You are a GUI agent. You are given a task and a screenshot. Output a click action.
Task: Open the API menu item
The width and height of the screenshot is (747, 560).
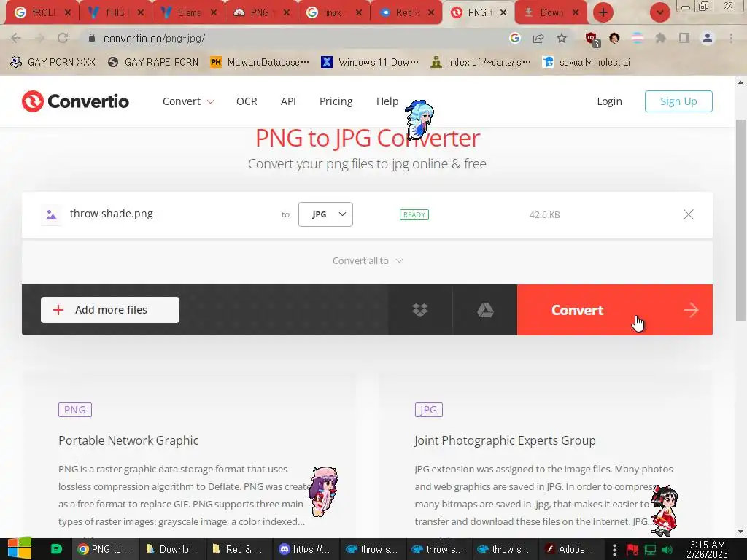point(288,101)
